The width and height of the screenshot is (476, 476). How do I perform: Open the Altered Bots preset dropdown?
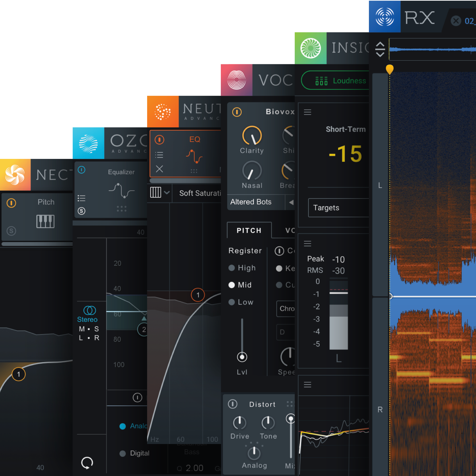coord(256,202)
